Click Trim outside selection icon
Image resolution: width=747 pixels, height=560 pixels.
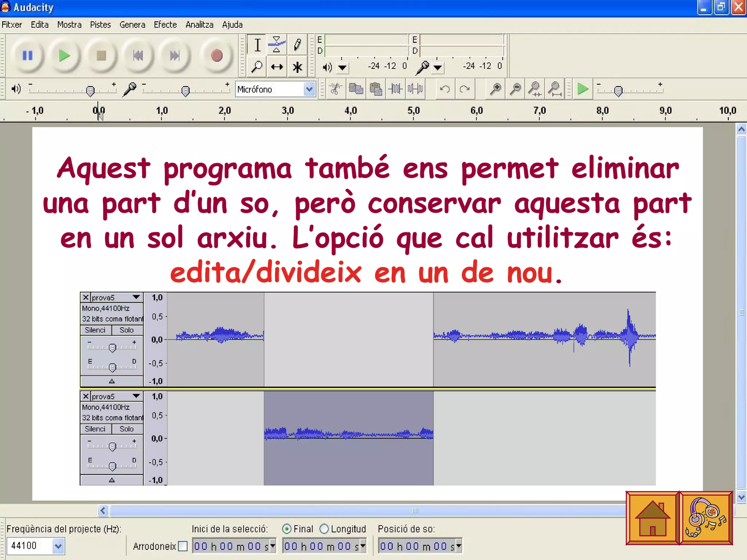pyautogui.click(x=395, y=89)
